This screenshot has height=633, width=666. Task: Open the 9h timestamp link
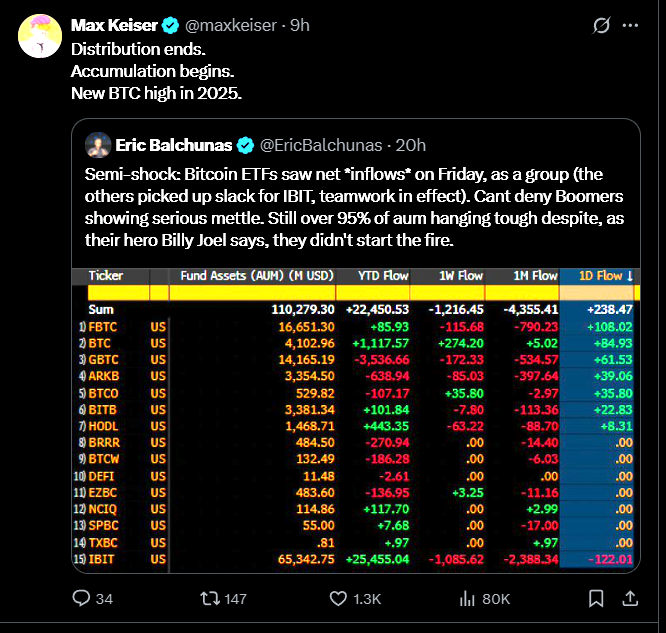[x=299, y=25]
